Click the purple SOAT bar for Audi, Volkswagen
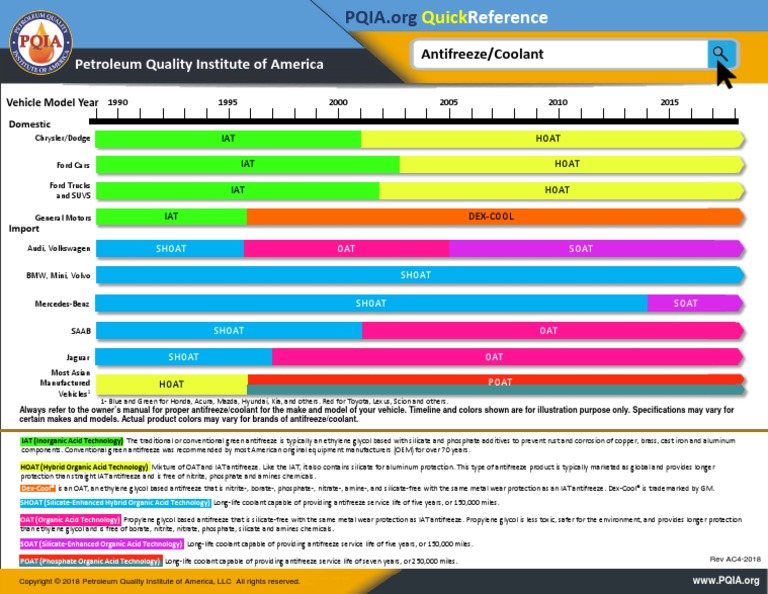 tap(597, 249)
